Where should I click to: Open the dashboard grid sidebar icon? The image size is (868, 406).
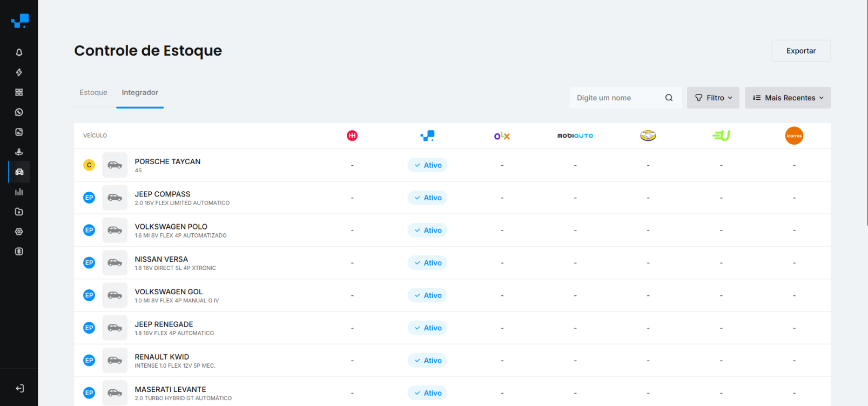click(19, 92)
